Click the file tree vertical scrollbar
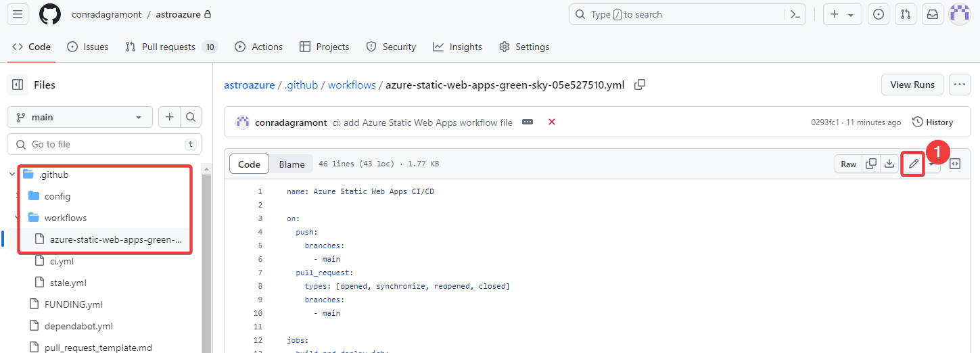 (x=208, y=264)
